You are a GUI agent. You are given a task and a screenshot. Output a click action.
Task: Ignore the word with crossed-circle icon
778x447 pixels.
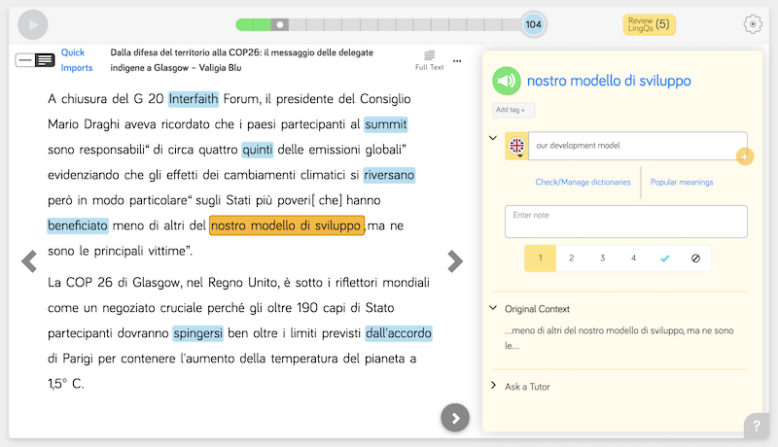[696, 258]
